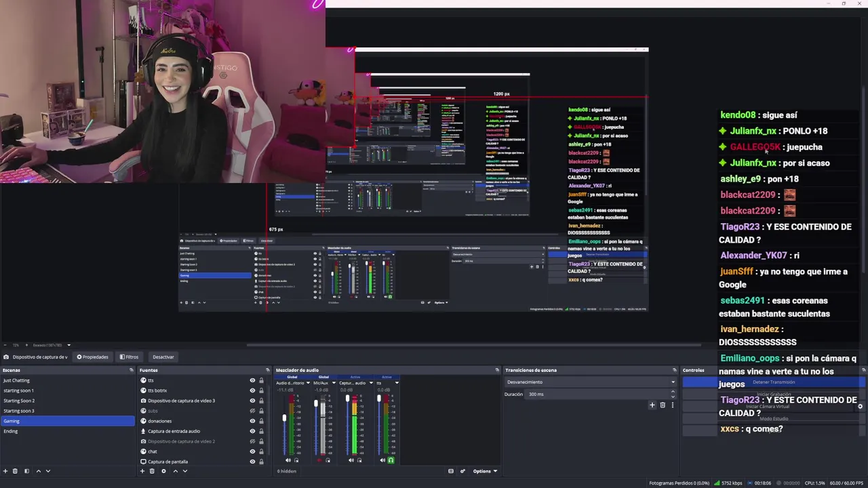The image size is (868, 488).
Task: Click Desactivar button
Action: coord(163,357)
